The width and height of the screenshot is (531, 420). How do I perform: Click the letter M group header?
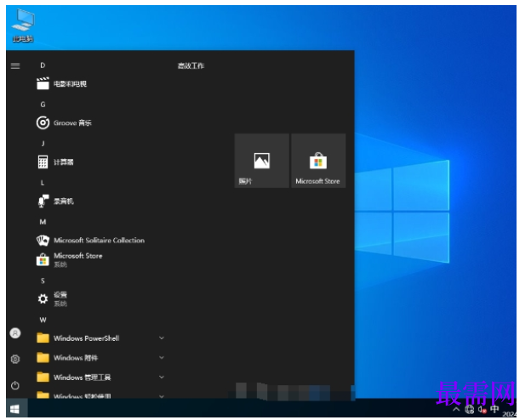pos(43,222)
